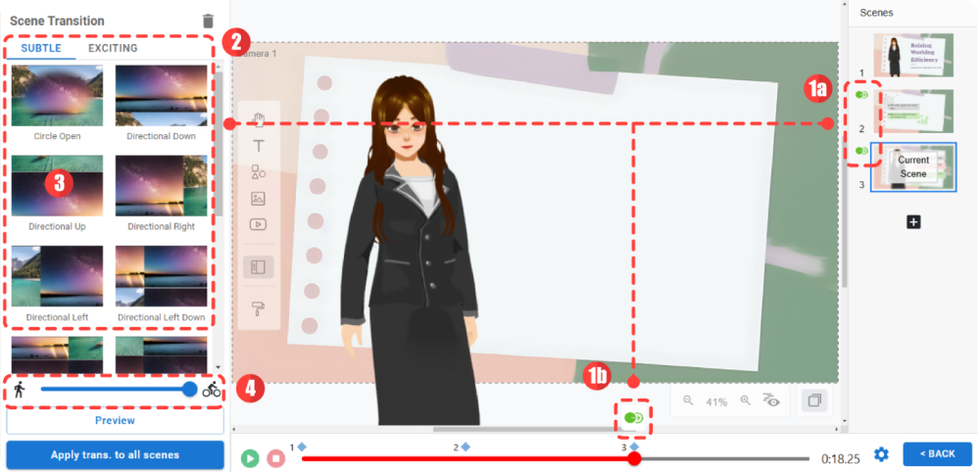
Task: Switch to the EXCITING tab
Action: coord(113,48)
